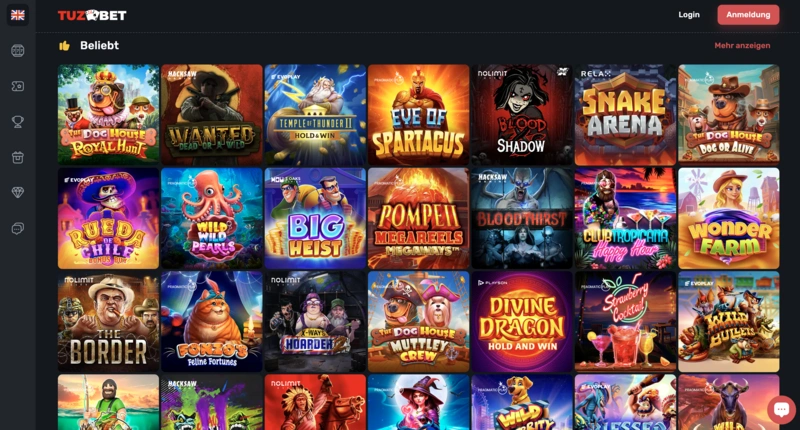Open the Wanted Dead or a Wild game
The image size is (800, 430).
(x=212, y=115)
